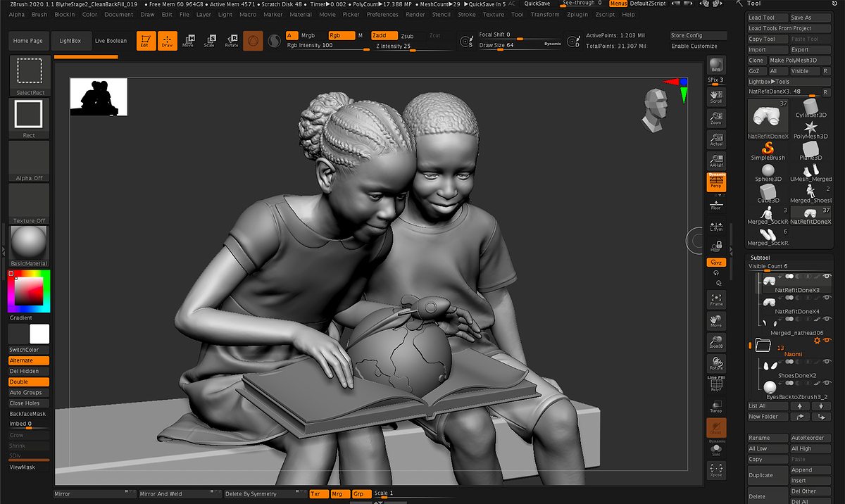Open the Preferences menu
Screen dimensions: 845x504
click(382, 14)
